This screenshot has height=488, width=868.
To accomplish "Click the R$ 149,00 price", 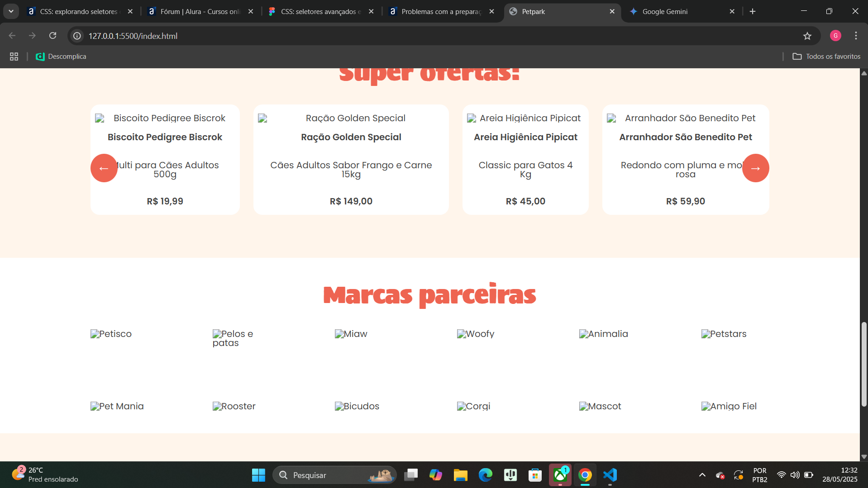I will tap(351, 201).
